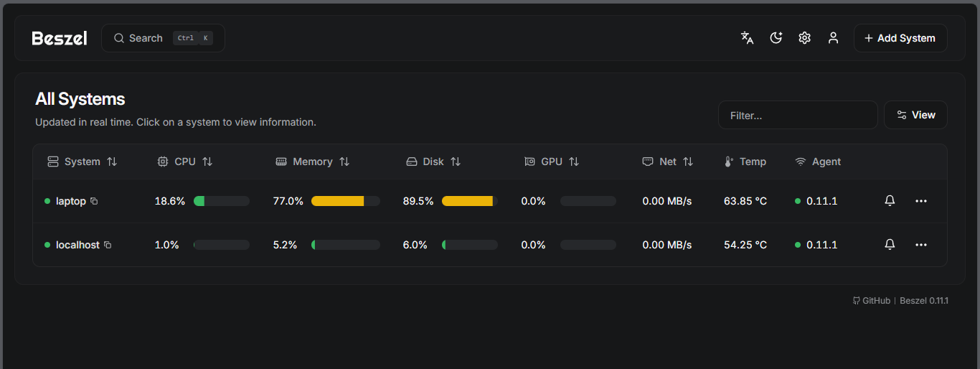Image resolution: width=980 pixels, height=369 pixels.
Task: Open the language selector icon
Action: [x=747, y=38]
